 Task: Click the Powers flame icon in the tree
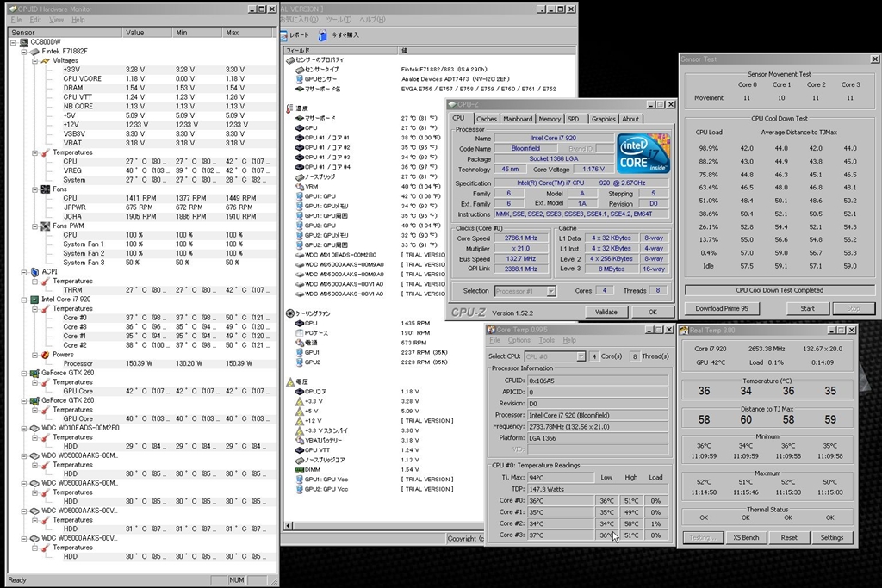[x=45, y=354]
